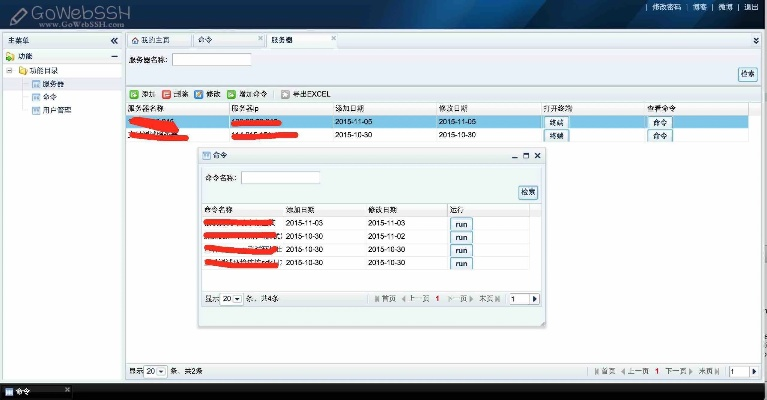This screenshot has width=767, height=400.
Task: Click 上一页 in the main grid pager
Action: [x=635, y=372]
